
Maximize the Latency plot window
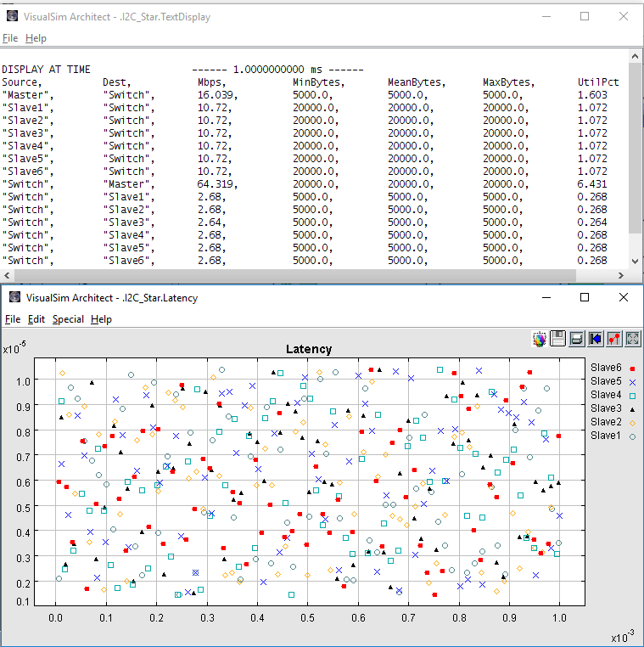(x=585, y=297)
